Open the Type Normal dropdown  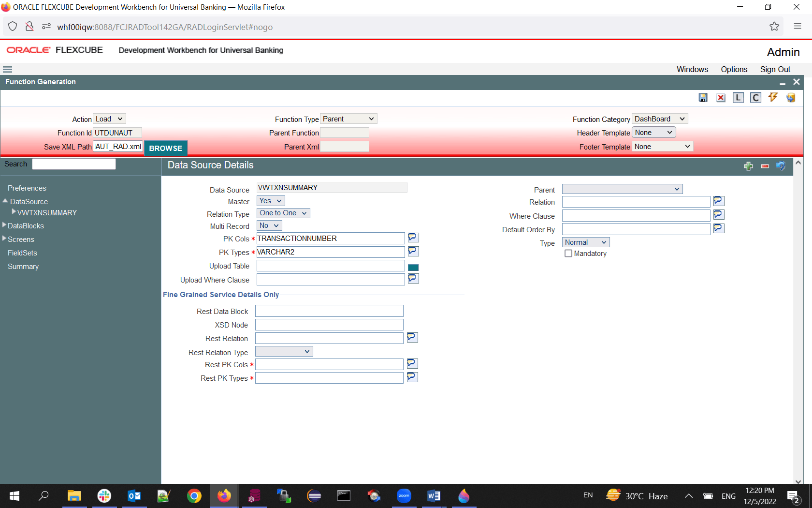point(586,242)
